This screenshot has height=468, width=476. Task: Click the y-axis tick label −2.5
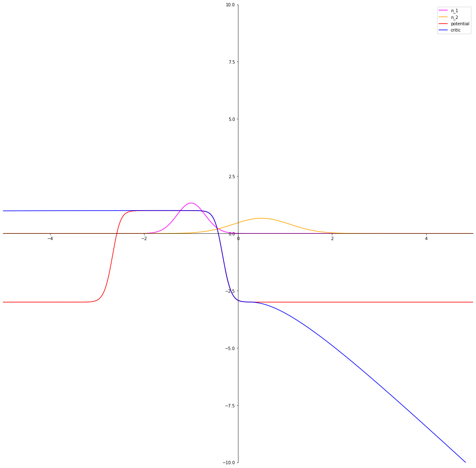point(230,291)
